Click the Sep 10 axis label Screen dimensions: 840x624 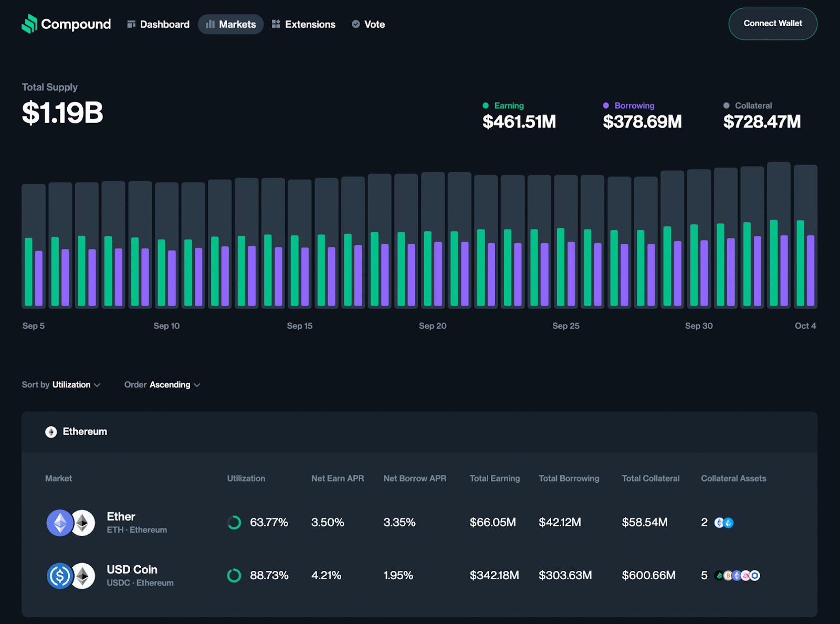coord(166,326)
